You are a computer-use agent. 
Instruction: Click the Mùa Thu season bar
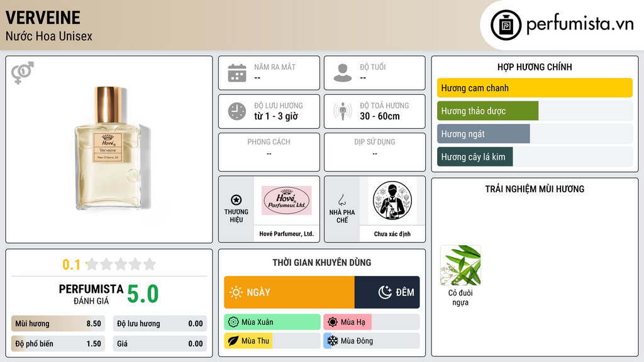click(x=272, y=341)
